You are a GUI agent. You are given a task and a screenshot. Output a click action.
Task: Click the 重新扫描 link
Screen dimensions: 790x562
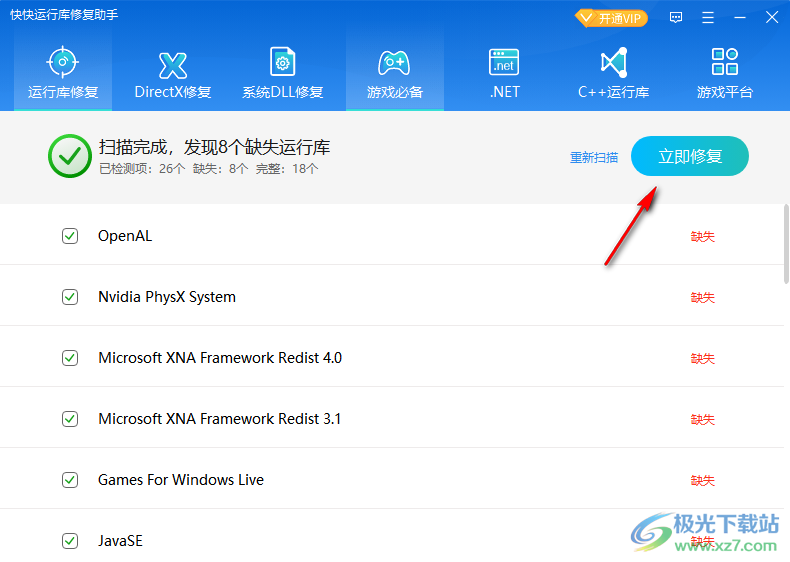click(x=594, y=158)
